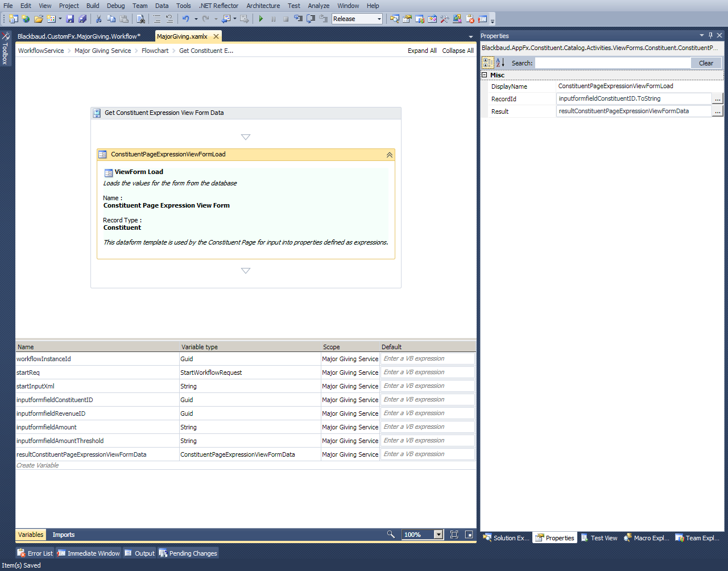The width and height of the screenshot is (728, 571).
Task: Click the Expand All link
Action: tap(422, 51)
